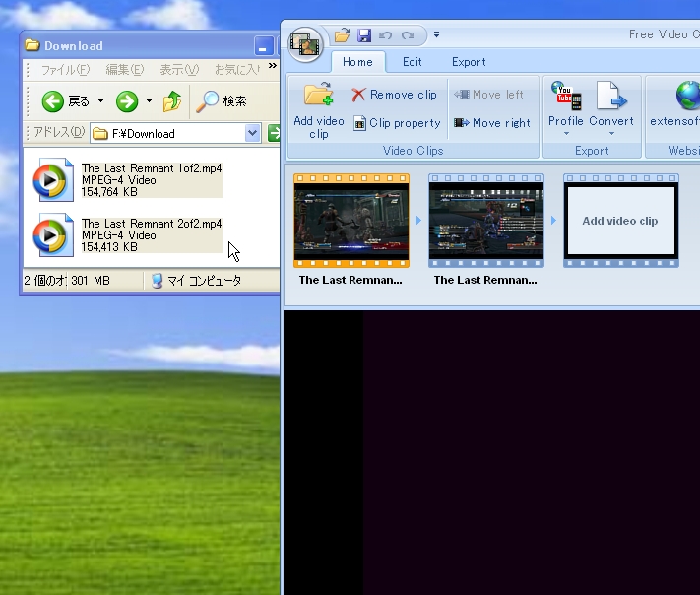Click the Open folder icon in quick access toolbar

click(342, 34)
